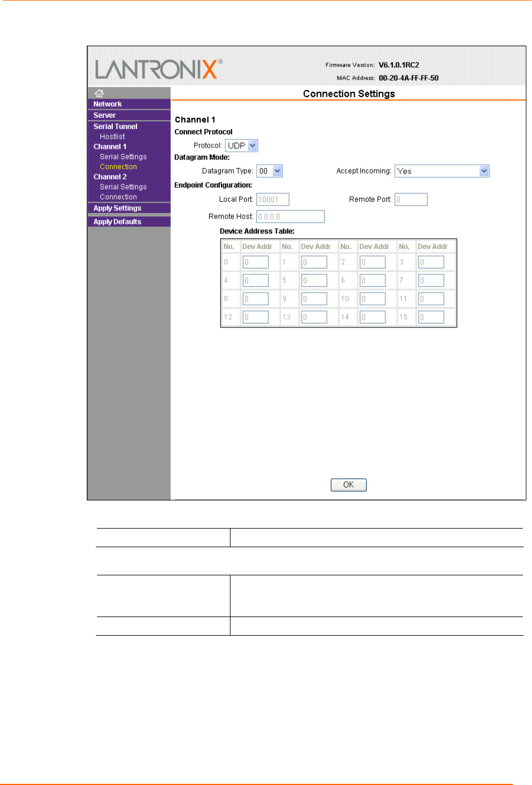Click the home icon in sidebar
This screenshot has height=785, width=532.
[x=99, y=93]
